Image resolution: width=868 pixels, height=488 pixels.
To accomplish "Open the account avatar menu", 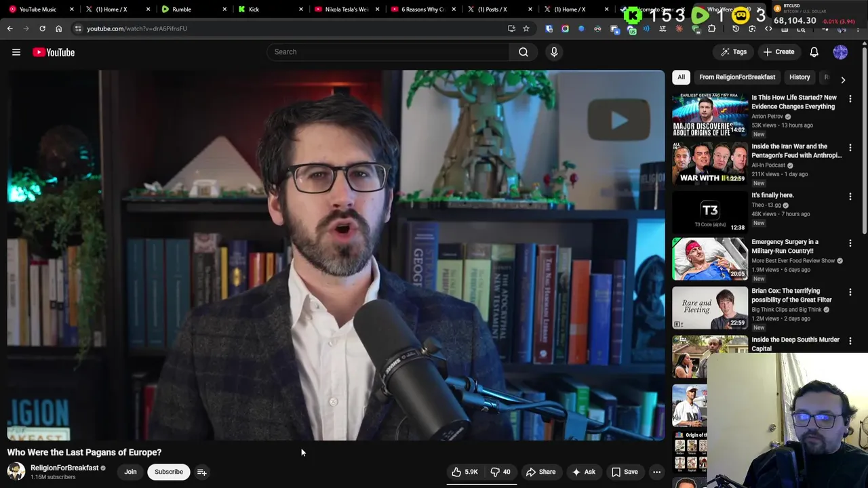I will [x=840, y=52].
